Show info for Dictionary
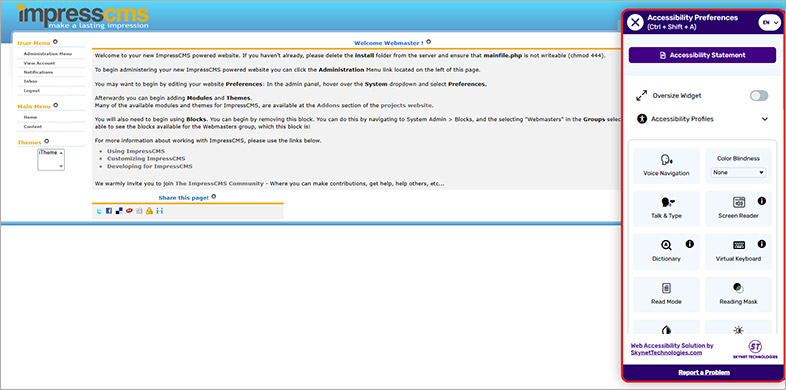This screenshot has height=390, width=786. click(690, 244)
